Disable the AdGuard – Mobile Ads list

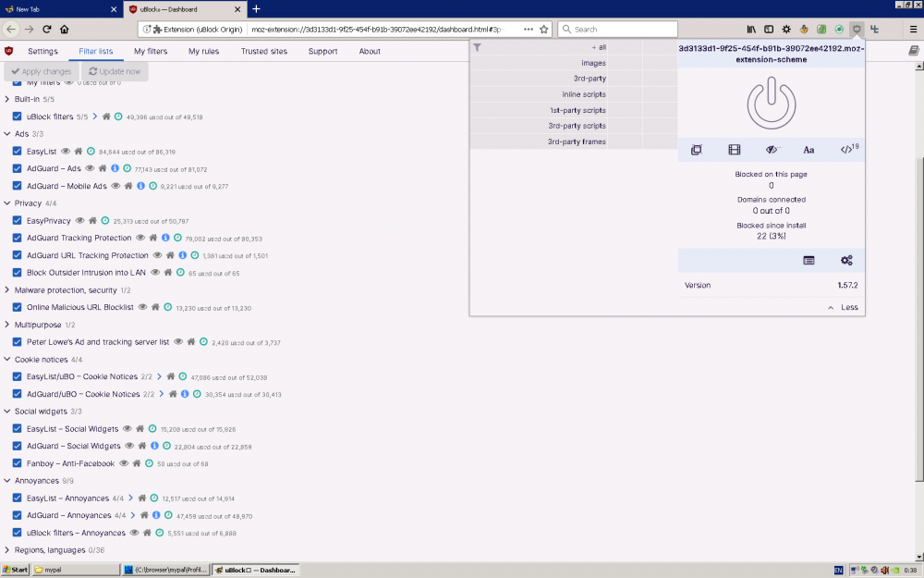(x=16, y=185)
